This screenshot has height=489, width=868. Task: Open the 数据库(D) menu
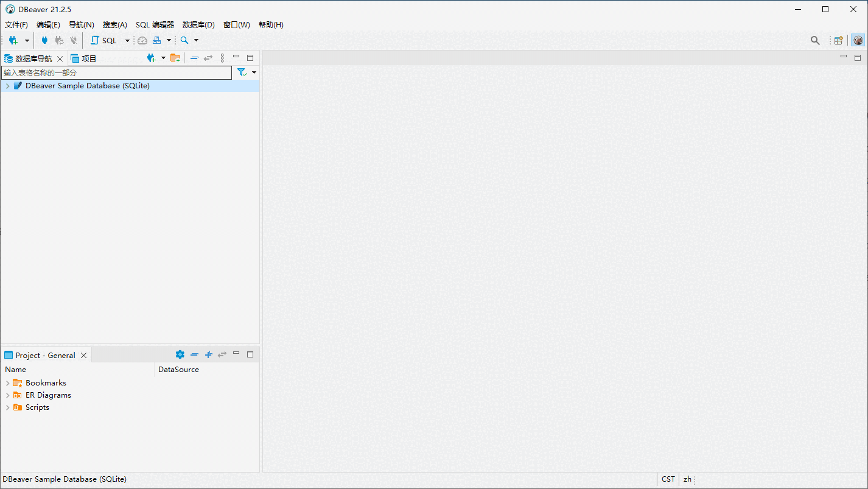198,25
